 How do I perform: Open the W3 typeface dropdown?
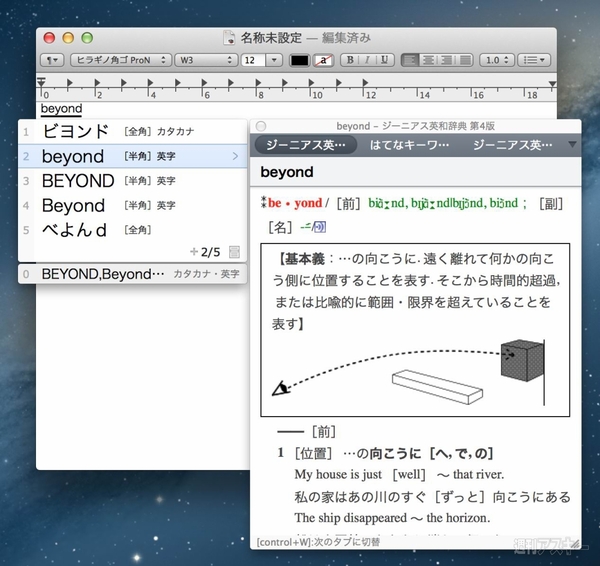coord(205,60)
